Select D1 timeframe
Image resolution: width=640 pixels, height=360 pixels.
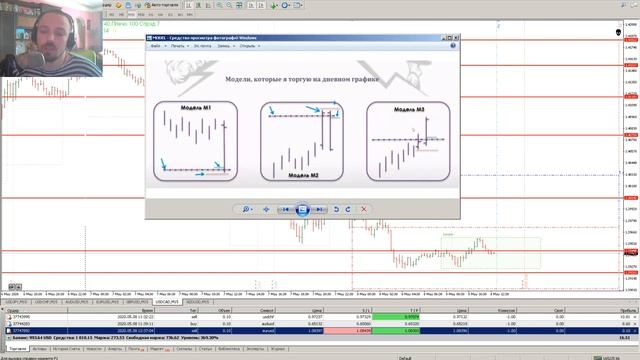coord(170,15)
